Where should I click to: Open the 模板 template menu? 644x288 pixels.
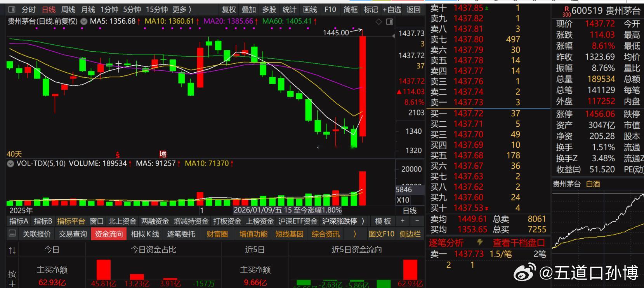tap(383, 221)
